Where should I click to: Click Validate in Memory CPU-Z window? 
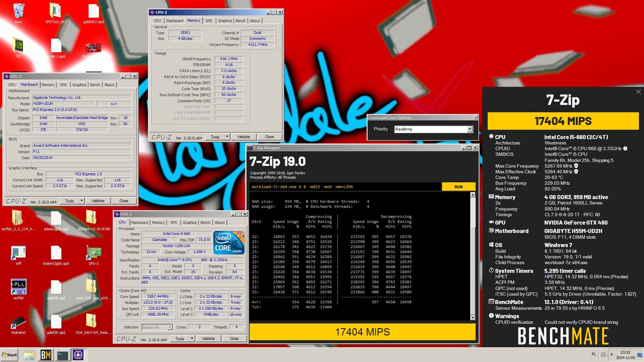click(x=244, y=137)
